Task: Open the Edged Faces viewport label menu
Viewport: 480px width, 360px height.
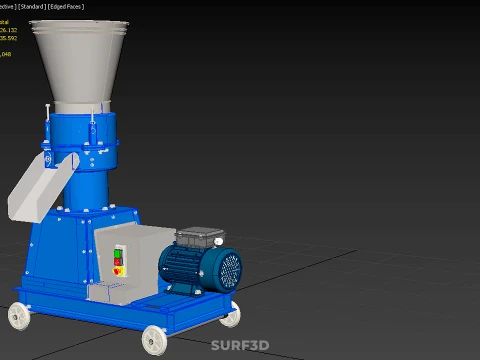Action: pos(66,7)
